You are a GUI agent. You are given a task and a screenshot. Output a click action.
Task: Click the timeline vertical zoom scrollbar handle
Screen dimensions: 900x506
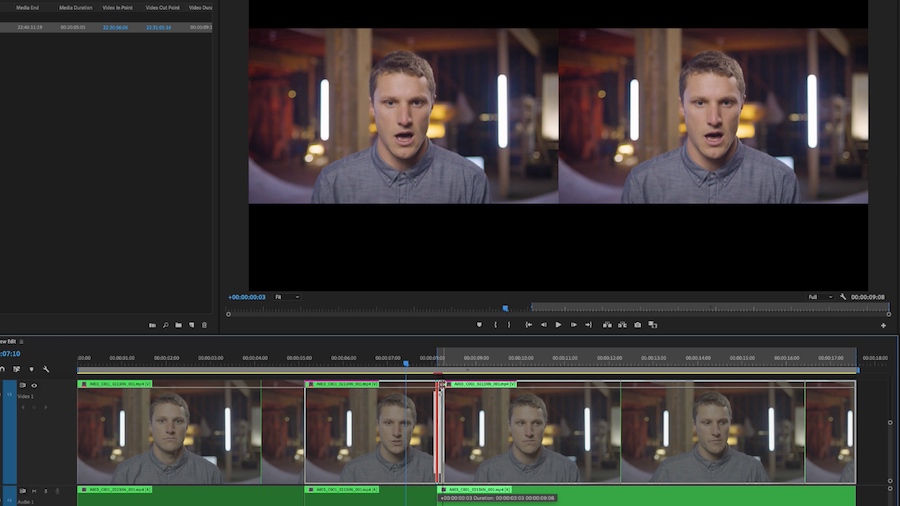click(x=890, y=423)
